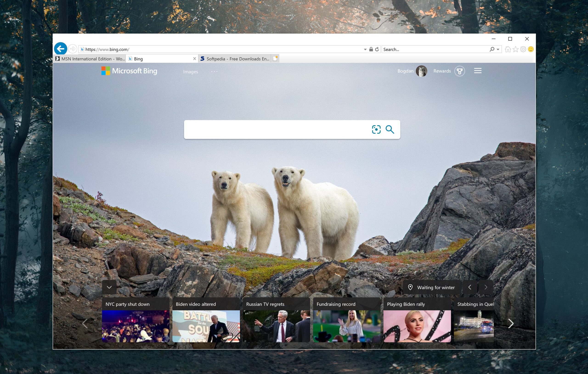Click the IE back navigation arrow
Image resolution: width=588 pixels, height=374 pixels.
pyautogui.click(x=60, y=49)
